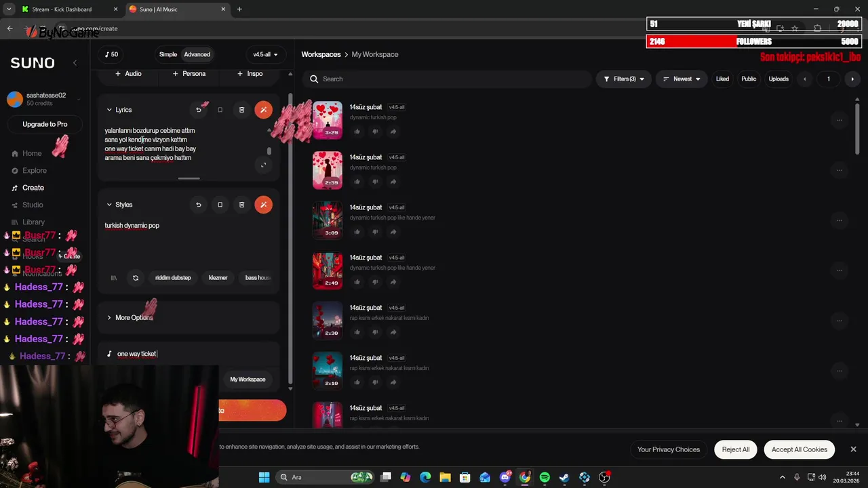Open the v4.5-all model dropdown
The height and width of the screenshot is (488, 868).
tap(265, 54)
